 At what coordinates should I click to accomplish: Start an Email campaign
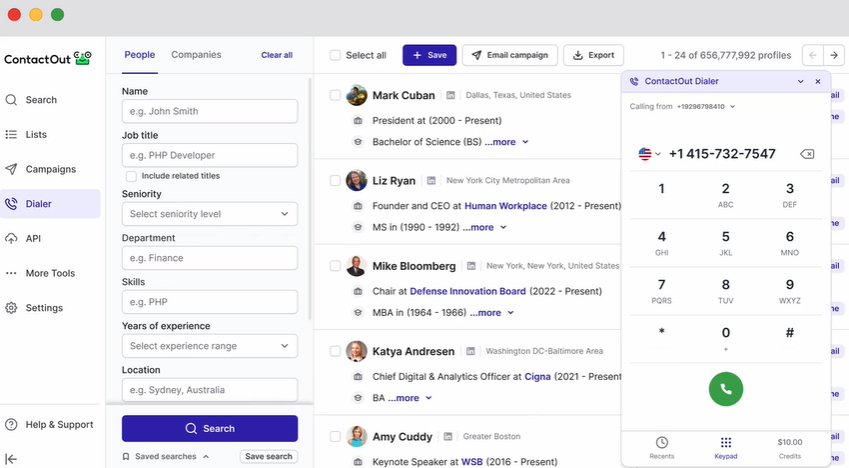click(510, 55)
